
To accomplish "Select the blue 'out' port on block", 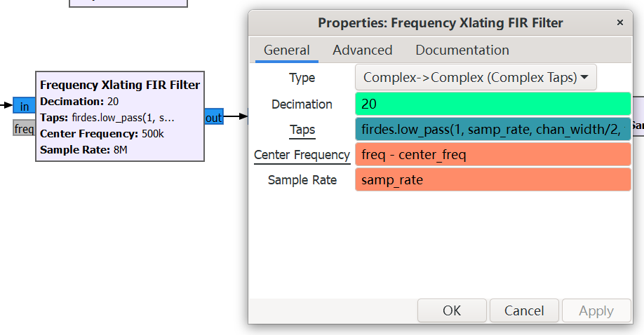I will tap(213, 118).
